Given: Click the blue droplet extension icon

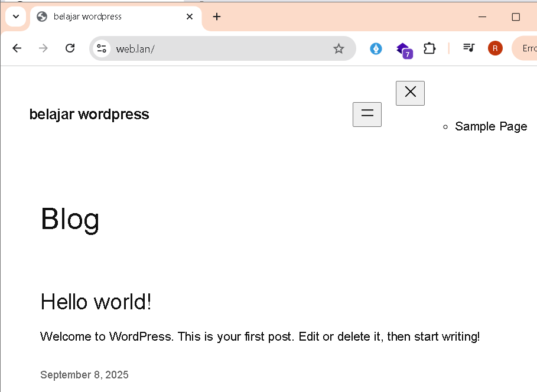Looking at the screenshot, I should coord(376,48).
